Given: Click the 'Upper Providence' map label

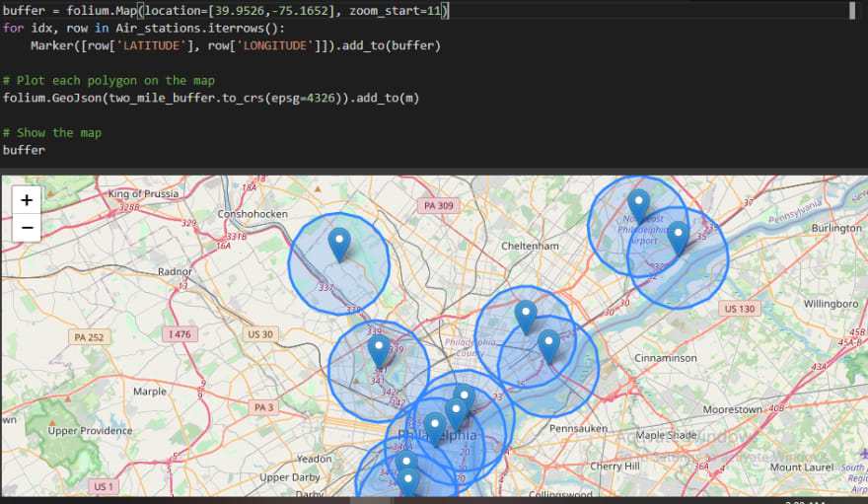Looking at the screenshot, I should click(90, 430).
